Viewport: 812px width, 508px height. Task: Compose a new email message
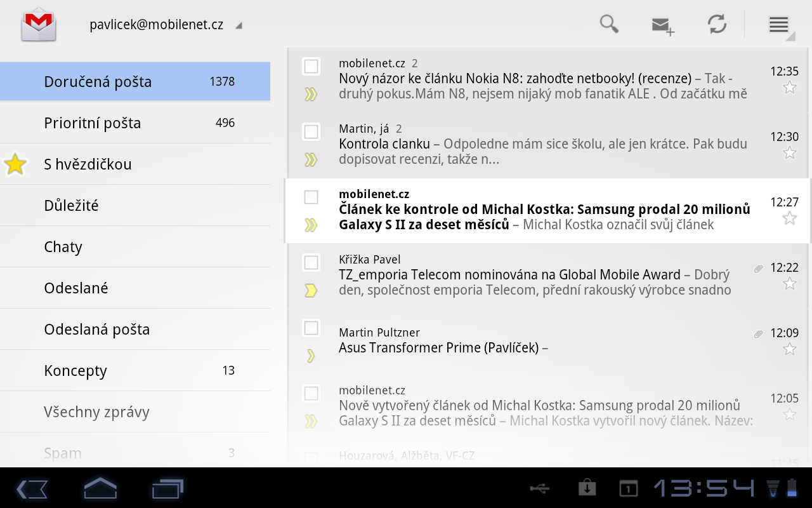(x=662, y=24)
